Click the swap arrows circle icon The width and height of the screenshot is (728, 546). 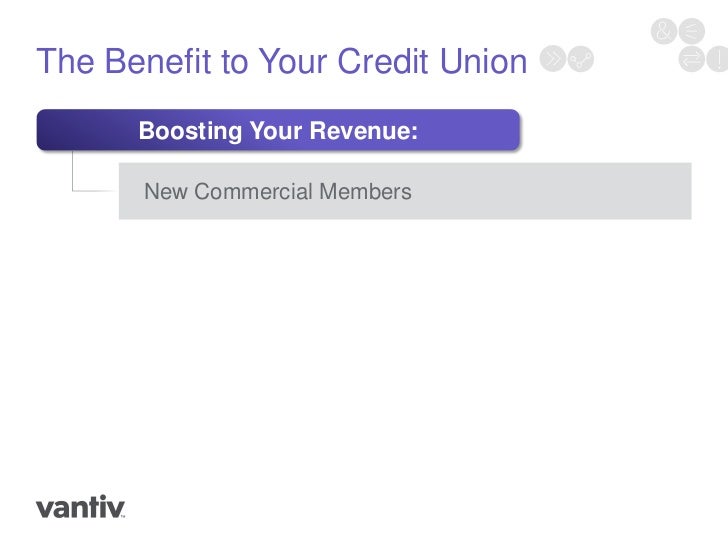point(692,59)
